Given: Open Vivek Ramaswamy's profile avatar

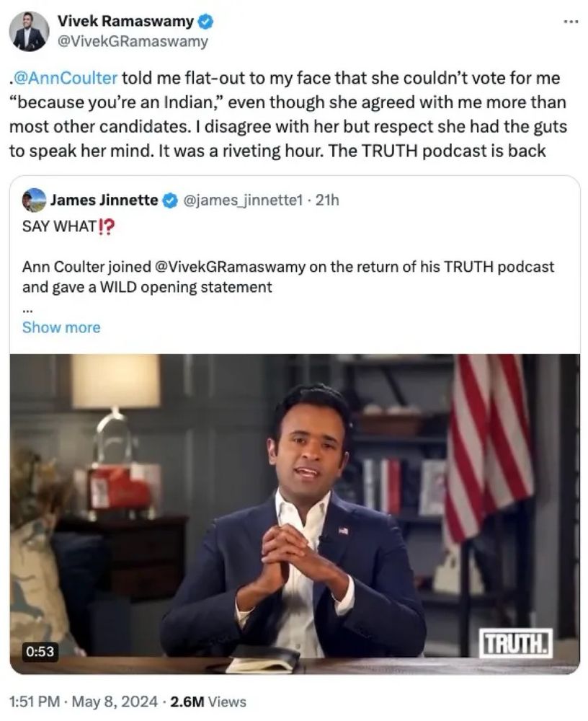Looking at the screenshot, I should [29, 32].
